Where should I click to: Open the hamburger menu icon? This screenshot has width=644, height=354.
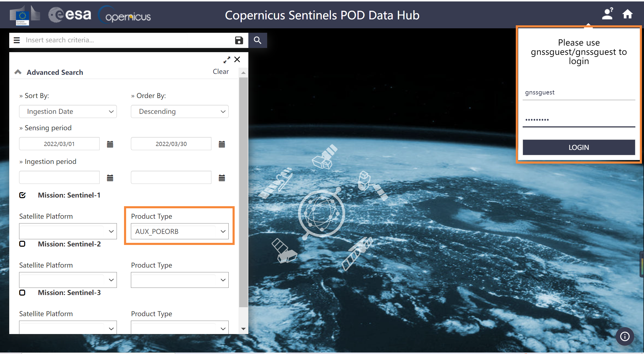pos(17,40)
